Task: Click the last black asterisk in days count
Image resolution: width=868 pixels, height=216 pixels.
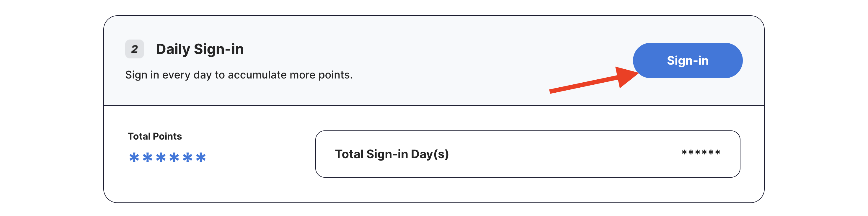Action: (717, 153)
